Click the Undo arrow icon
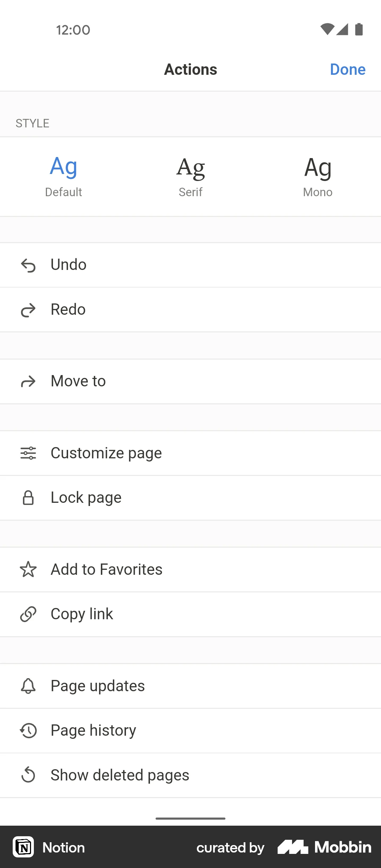The height and width of the screenshot is (868, 381). point(28,265)
